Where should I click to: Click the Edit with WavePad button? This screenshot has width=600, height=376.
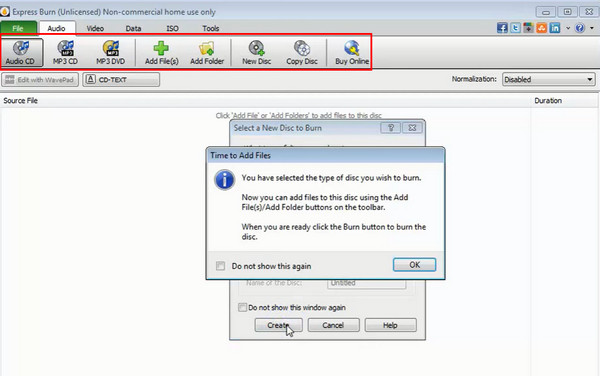click(x=40, y=80)
